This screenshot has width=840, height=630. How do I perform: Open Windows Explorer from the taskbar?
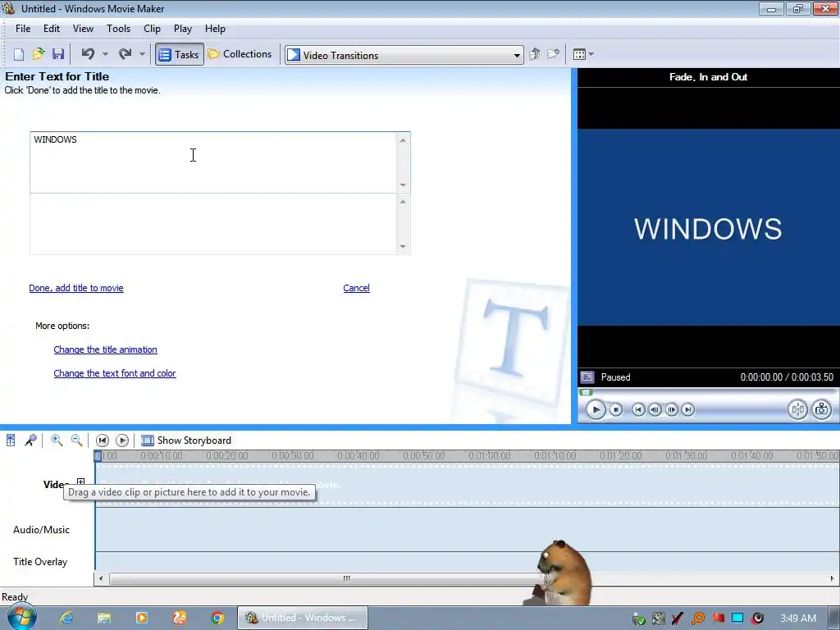[x=104, y=618]
